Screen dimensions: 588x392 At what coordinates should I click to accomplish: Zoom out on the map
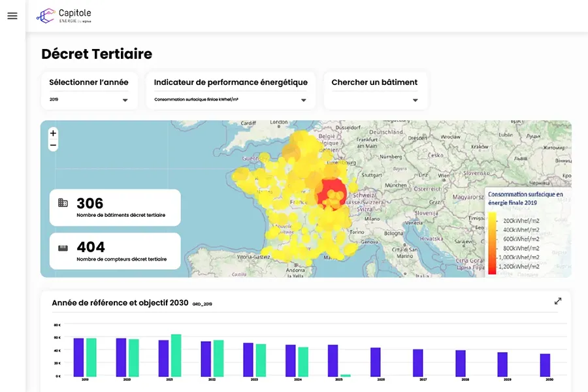coord(53,145)
